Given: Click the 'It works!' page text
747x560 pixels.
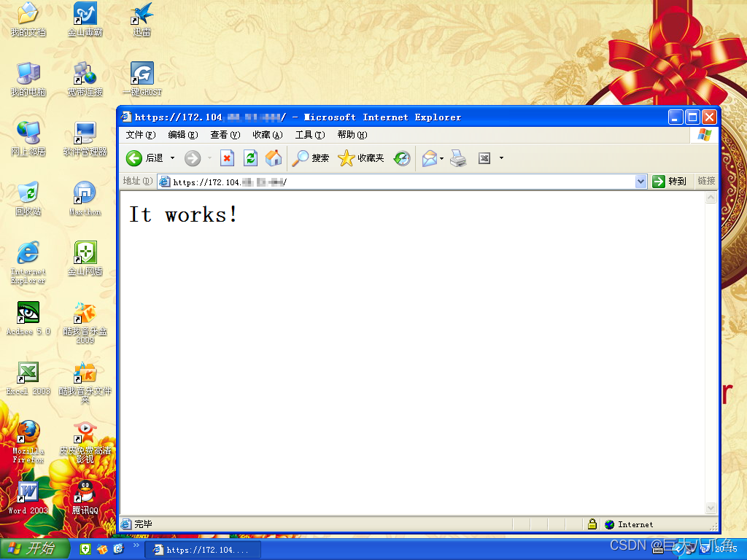Looking at the screenshot, I should [183, 215].
